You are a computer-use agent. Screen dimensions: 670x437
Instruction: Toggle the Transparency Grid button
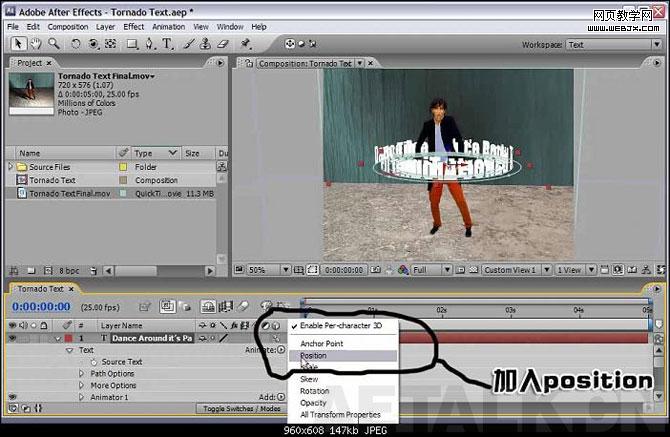(x=473, y=270)
